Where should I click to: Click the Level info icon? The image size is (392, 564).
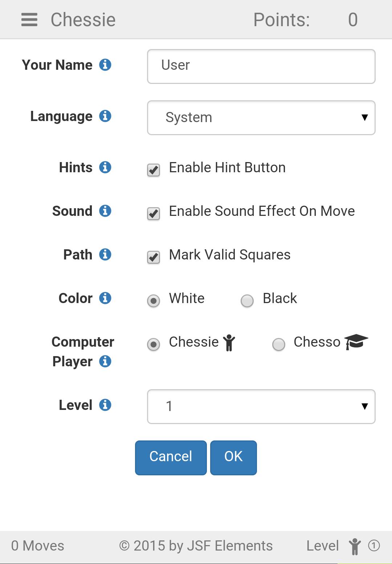105,405
